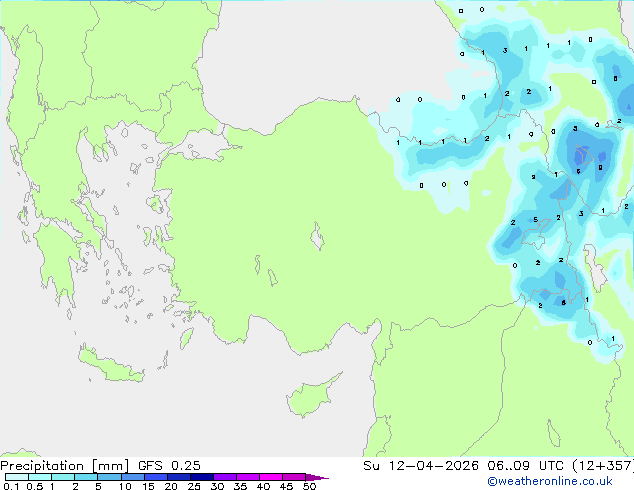Viewport: 634px width, 490px height.
Task: Pick the 2–5 mm legend swatch
Action: click(x=86, y=477)
